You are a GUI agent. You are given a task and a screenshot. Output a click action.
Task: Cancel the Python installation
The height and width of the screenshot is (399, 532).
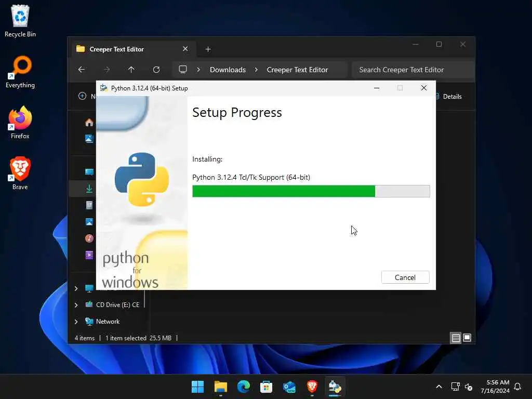pyautogui.click(x=405, y=277)
